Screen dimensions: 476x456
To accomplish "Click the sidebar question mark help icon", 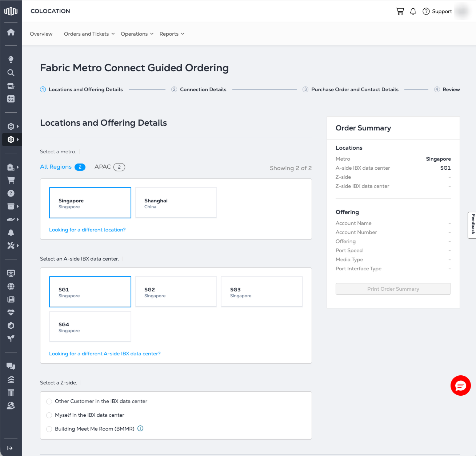I will tap(11, 193).
